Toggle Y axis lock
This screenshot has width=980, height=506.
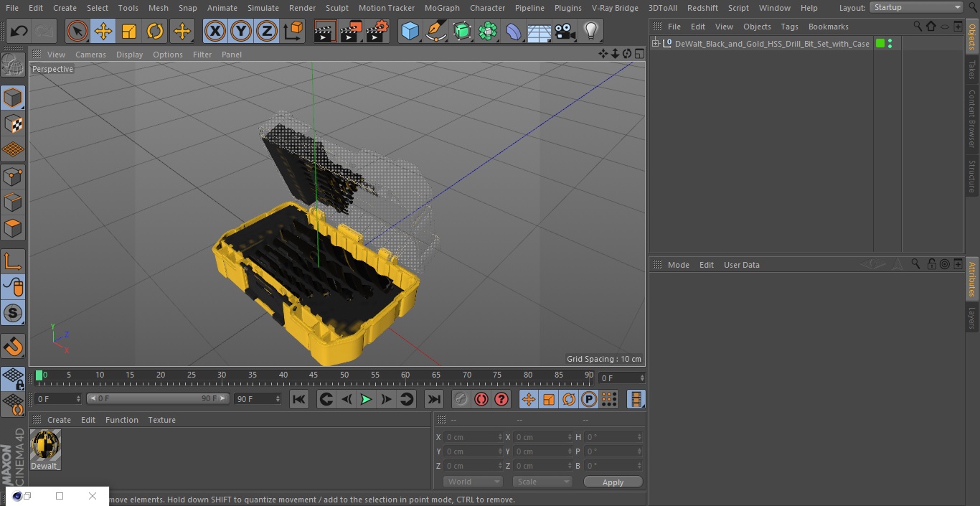point(241,31)
